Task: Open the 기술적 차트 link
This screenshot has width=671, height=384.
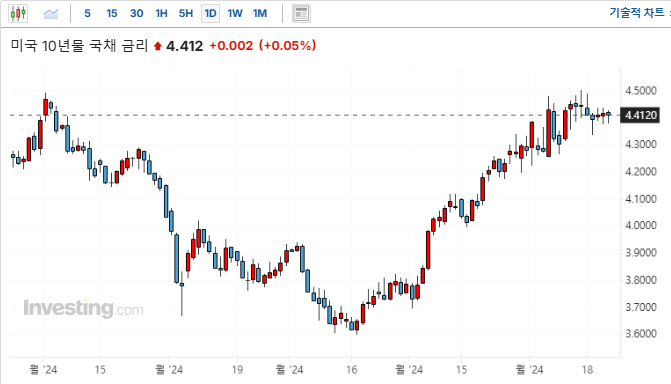Action: click(637, 13)
